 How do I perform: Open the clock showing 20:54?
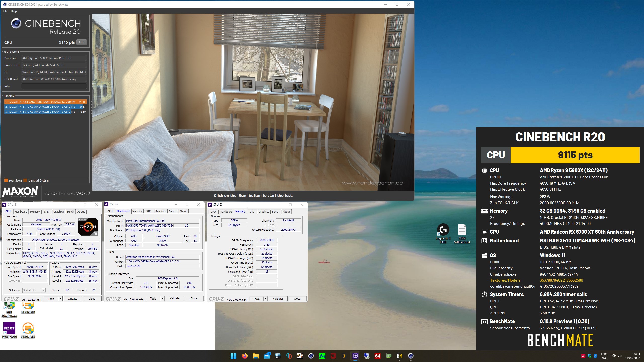pos(633,356)
